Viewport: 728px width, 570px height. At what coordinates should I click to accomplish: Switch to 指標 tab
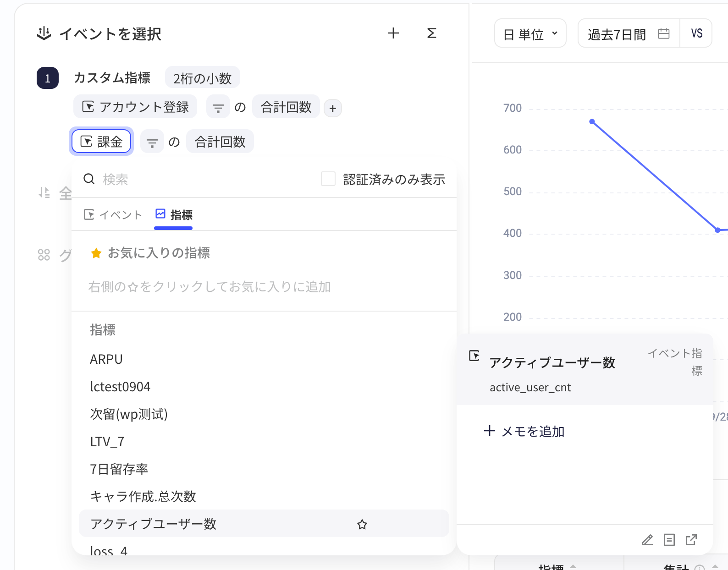[x=174, y=215]
